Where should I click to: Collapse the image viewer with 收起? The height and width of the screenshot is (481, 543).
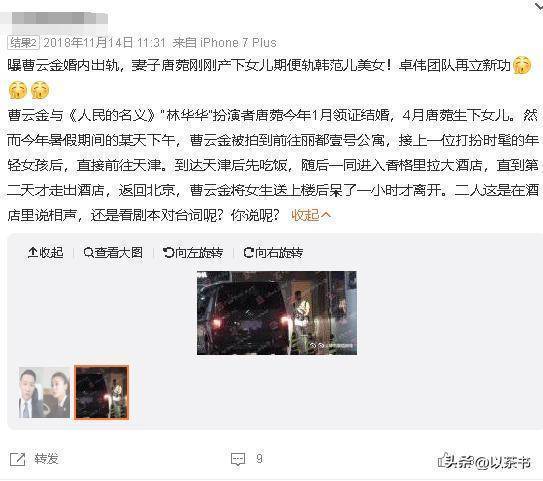[x=45, y=252]
